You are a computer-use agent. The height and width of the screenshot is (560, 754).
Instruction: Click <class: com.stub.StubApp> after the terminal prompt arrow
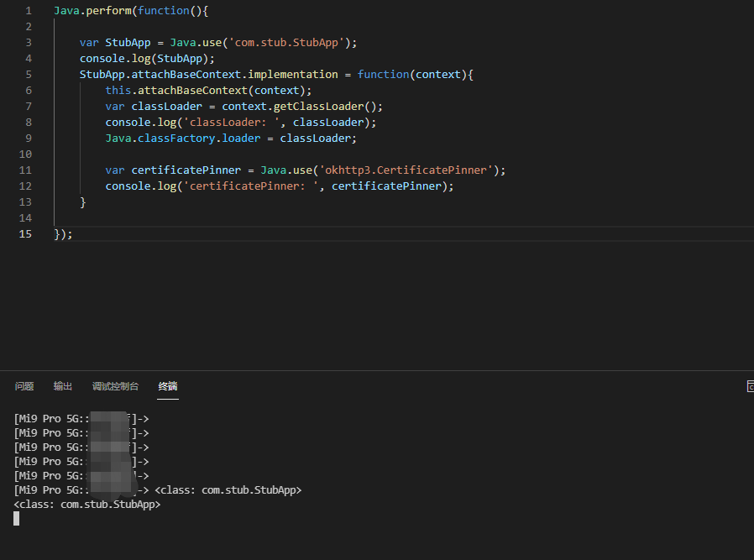click(228, 490)
